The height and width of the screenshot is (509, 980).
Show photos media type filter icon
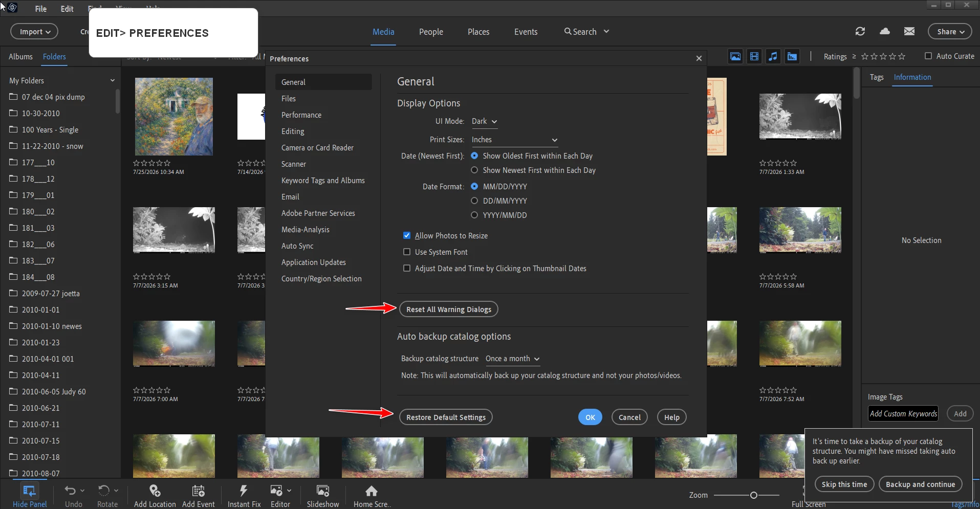coord(735,56)
